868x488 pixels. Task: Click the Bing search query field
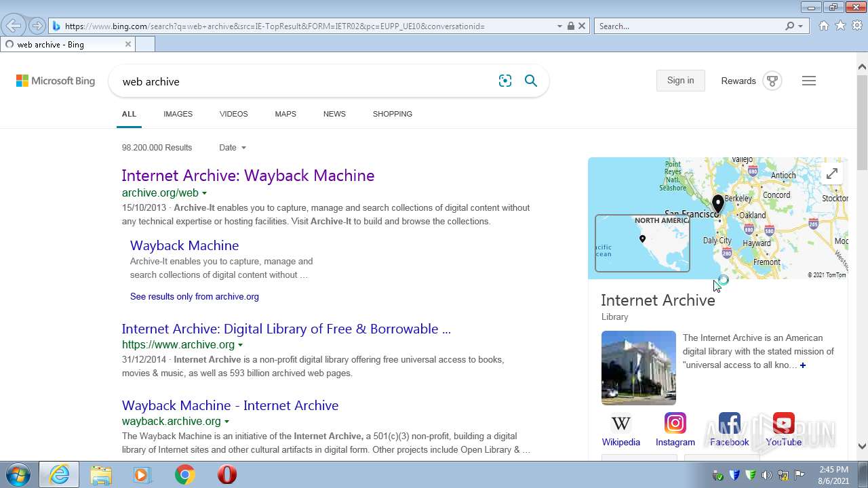click(305, 81)
